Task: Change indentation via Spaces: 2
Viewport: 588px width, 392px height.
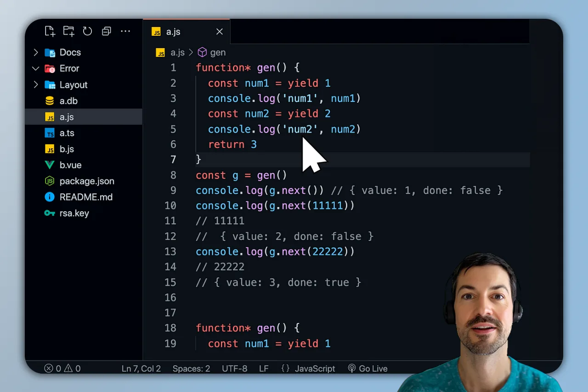Action: (191, 369)
